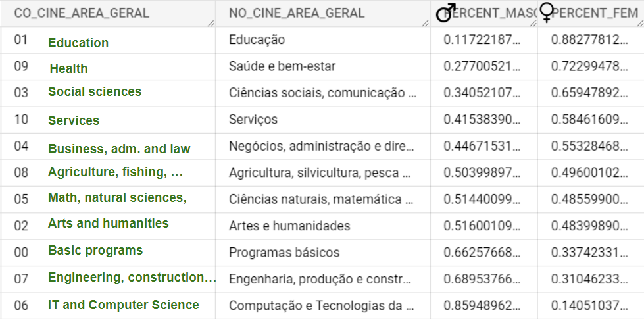Image resolution: width=644 pixels, height=319 pixels.
Task: Click the male symbol icon
Action: click(x=447, y=12)
